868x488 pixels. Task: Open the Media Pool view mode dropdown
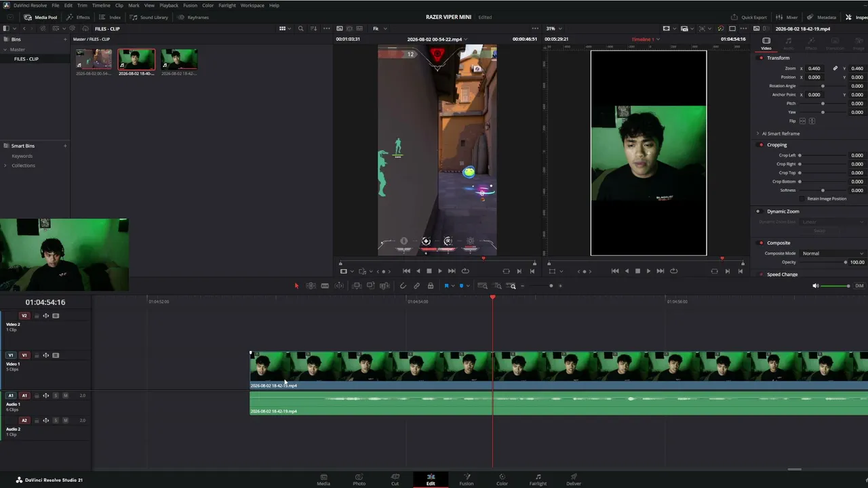(285, 28)
